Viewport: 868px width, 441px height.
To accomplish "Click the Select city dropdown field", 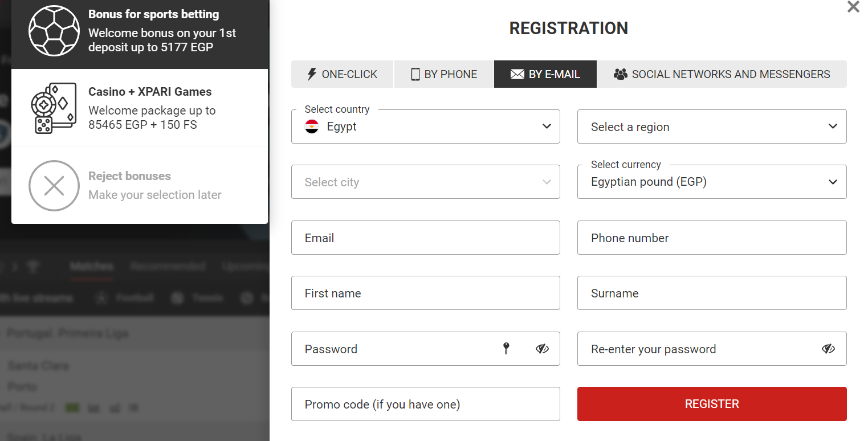I will pos(426,182).
